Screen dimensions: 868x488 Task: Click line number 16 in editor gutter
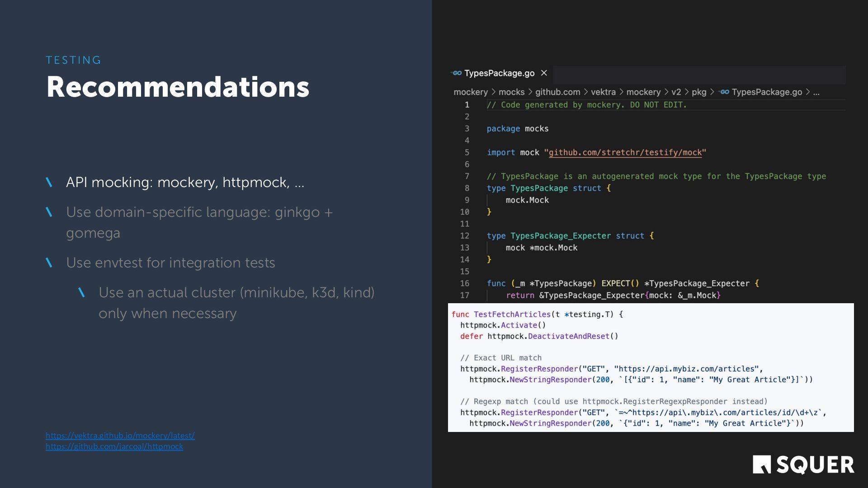coord(465,284)
